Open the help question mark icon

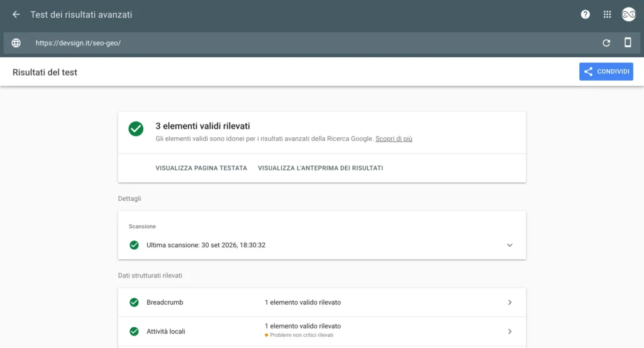tap(586, 14)
